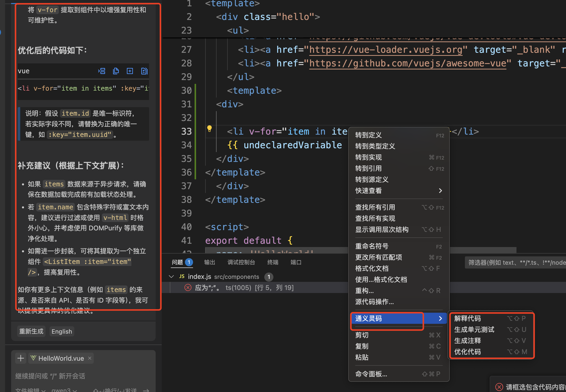The image size is (566, 392).
Task: Open the 输出 panel tab
Action: (209, 262)
